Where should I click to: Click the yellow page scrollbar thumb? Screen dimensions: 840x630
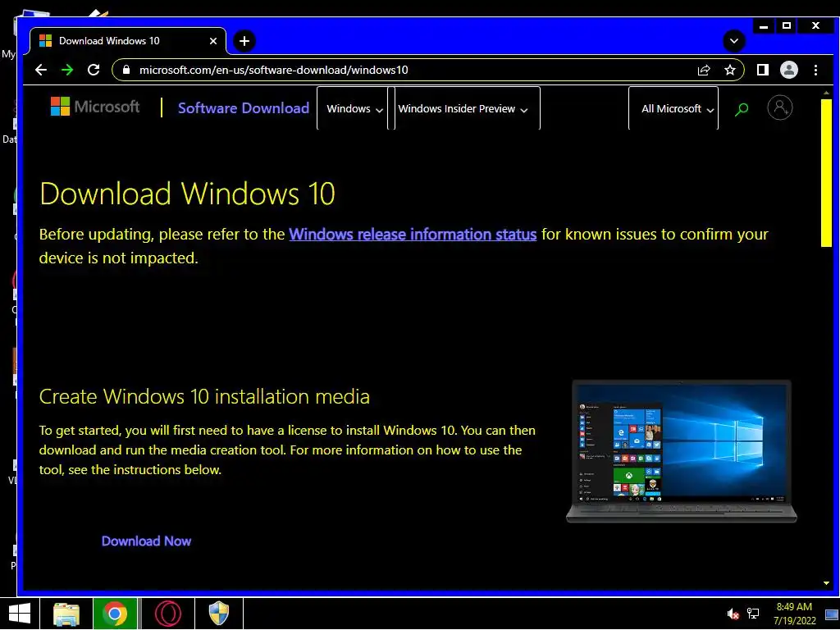pos(826,172)
